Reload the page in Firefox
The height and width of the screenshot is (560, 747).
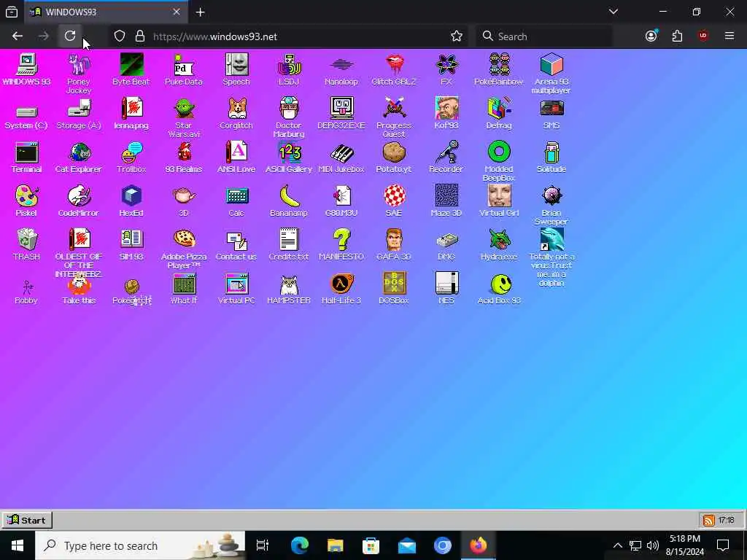tap(70, 36)
